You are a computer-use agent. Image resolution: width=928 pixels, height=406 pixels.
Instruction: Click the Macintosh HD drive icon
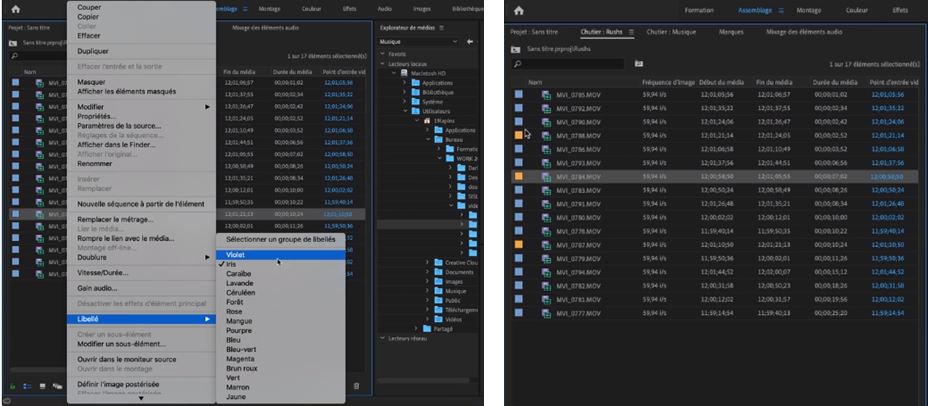click(x=404, y=73)
